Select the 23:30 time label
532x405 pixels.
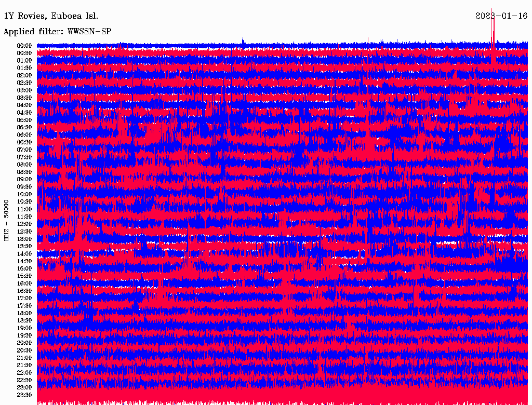click(24, 395)
